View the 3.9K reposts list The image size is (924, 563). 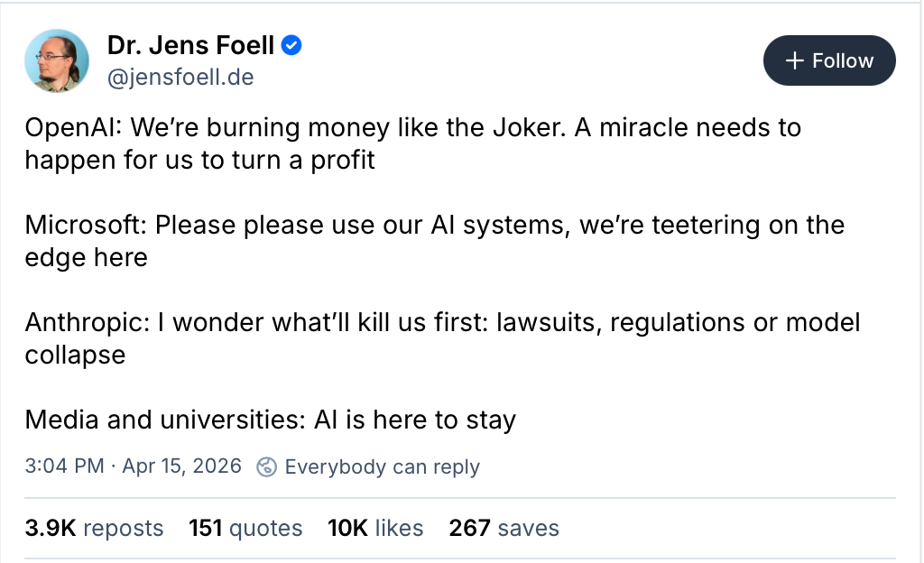pos(94,528)
